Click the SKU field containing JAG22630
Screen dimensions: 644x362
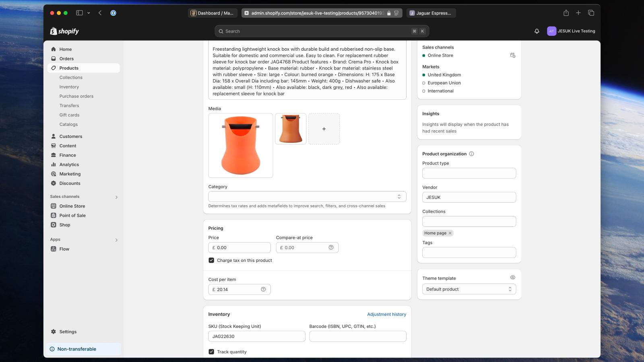coord(257,336)
